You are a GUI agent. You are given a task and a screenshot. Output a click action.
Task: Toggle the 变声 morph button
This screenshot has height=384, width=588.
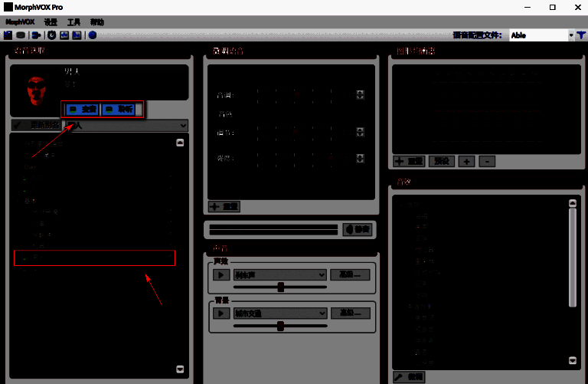pos(82,110)
